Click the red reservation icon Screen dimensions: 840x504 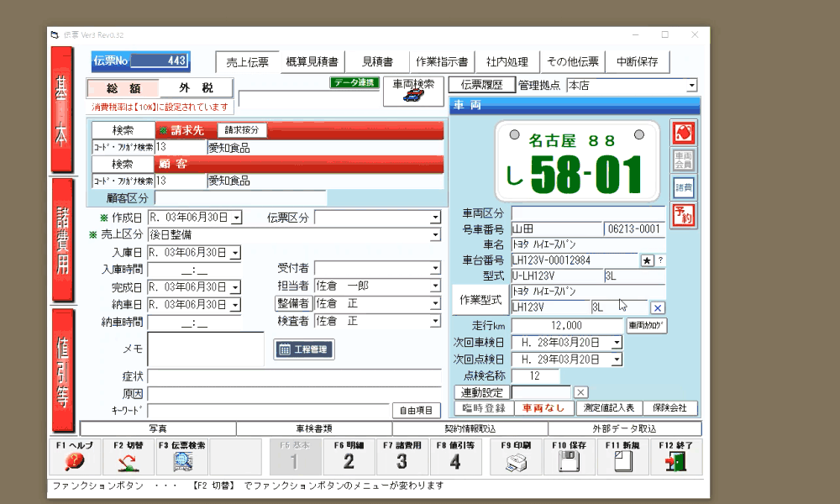pyautogui.click(x=684, y=215)
